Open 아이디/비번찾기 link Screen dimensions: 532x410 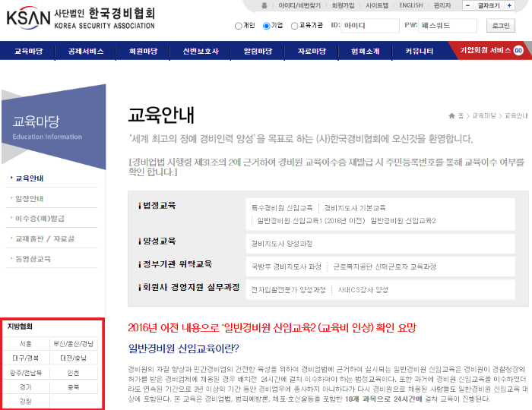pos(299,5)
